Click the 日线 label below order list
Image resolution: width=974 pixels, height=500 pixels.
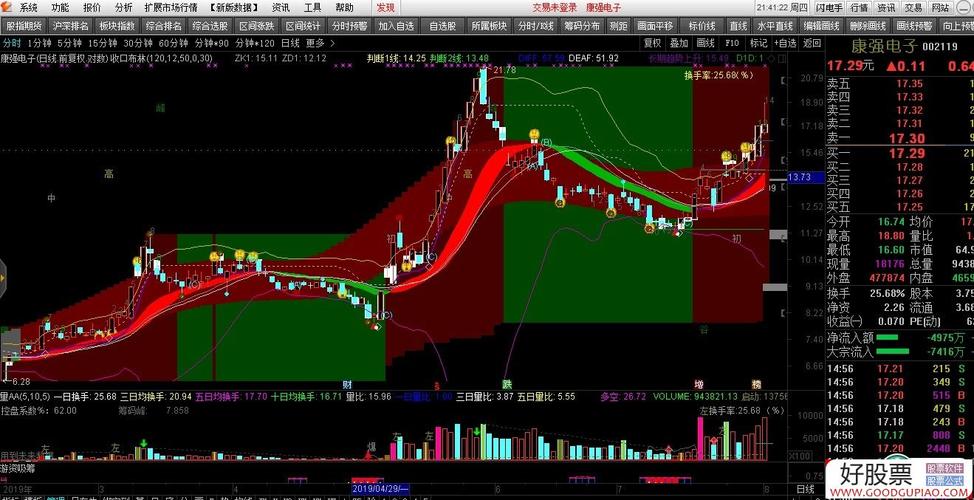806,489
